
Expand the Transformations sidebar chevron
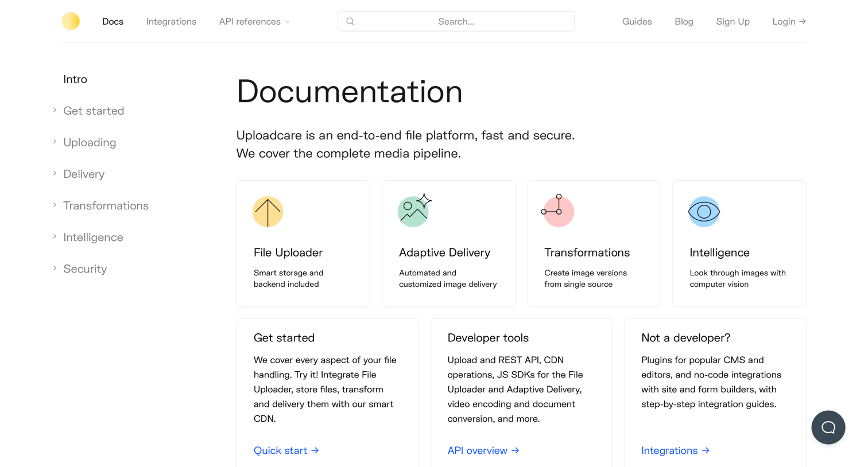[x=55, y=205]
